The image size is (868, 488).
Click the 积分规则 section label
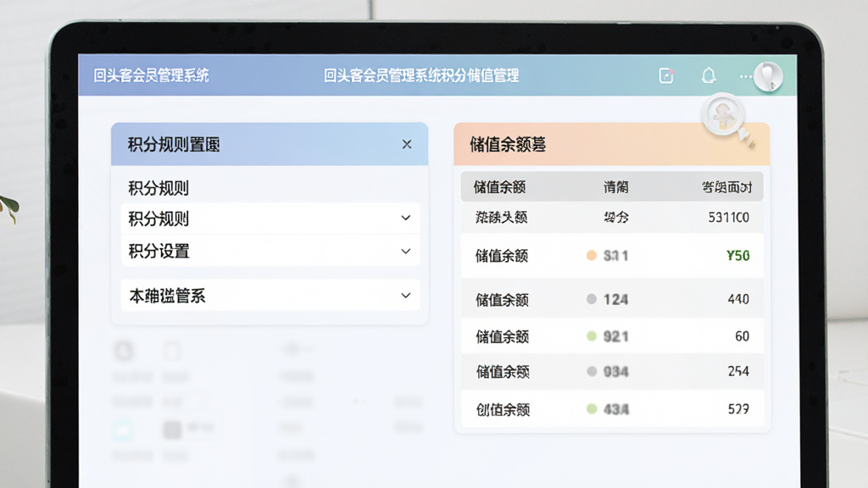159,188
